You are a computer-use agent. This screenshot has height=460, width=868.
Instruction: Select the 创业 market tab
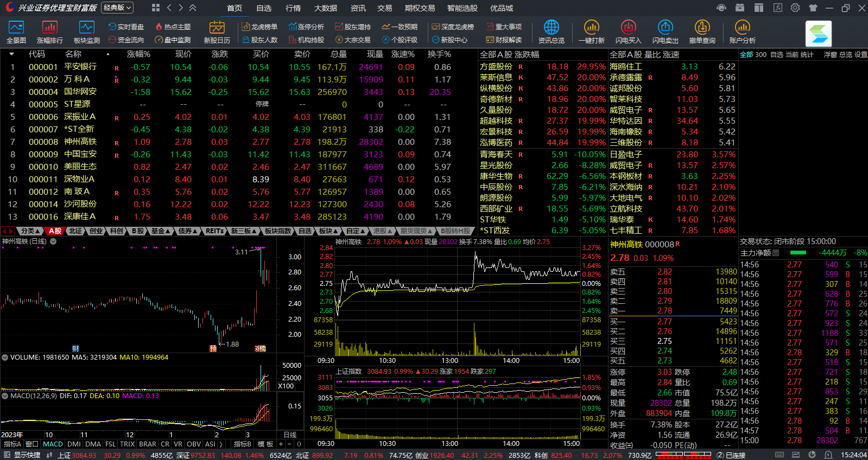[x=96, y=231]
